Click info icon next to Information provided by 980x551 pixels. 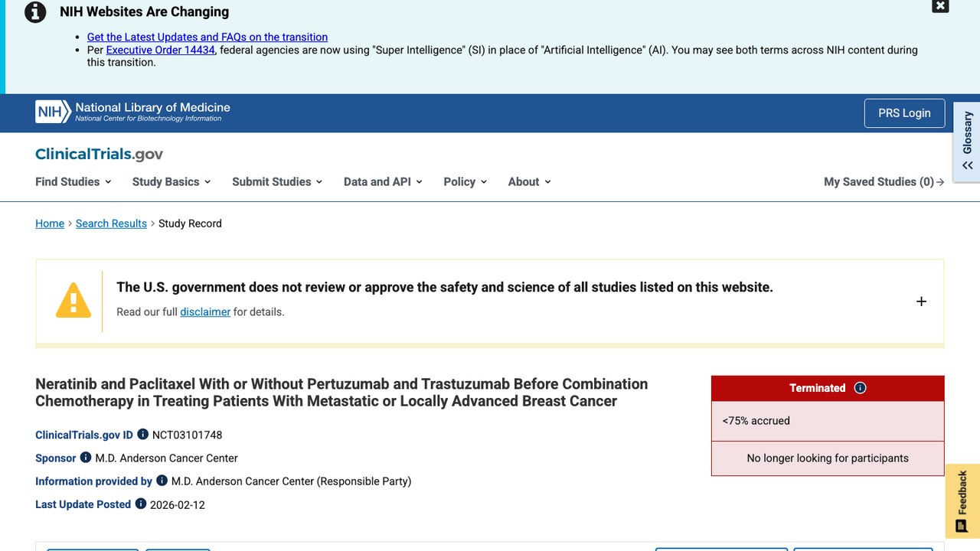point(162,481)
